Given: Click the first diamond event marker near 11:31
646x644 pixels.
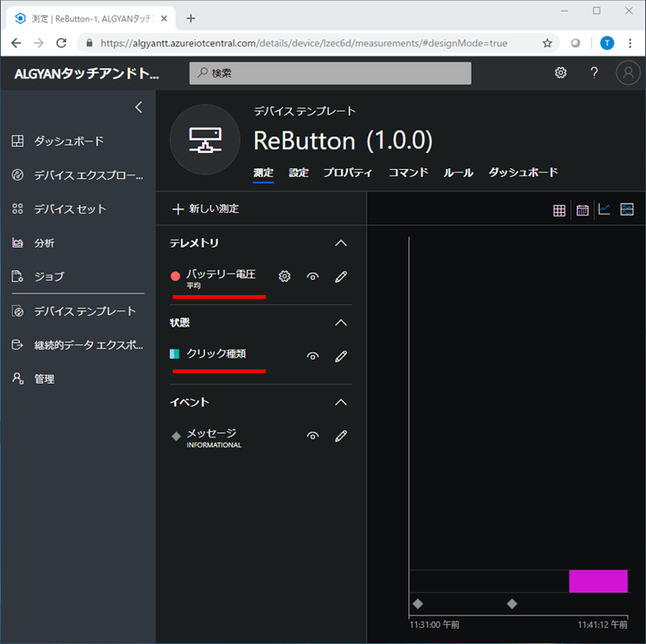Looking at the screenshot, I should (418, 604).
